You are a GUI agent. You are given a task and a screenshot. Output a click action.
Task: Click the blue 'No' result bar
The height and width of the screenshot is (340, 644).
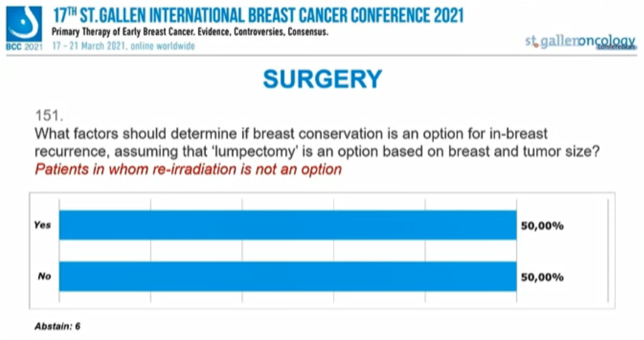(x=287, y=277)
